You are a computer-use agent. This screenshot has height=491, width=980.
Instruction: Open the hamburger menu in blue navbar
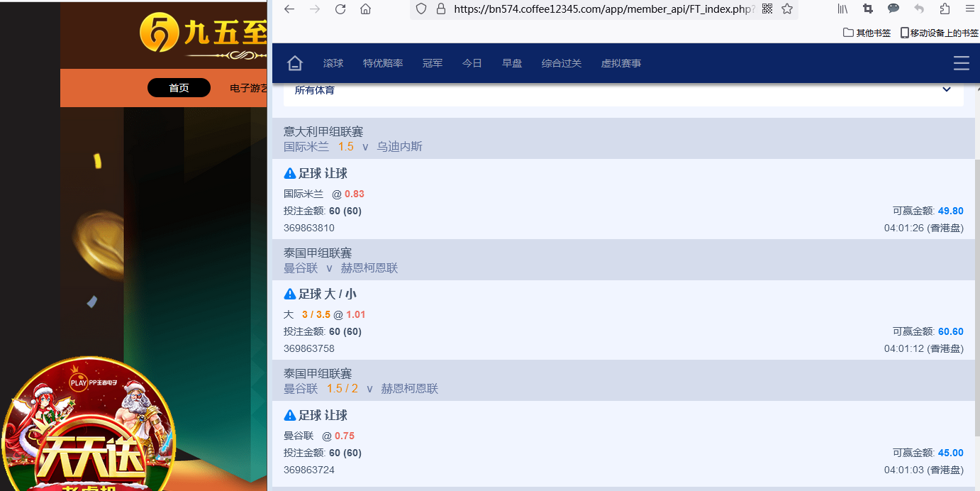click(x=962, y=63)
